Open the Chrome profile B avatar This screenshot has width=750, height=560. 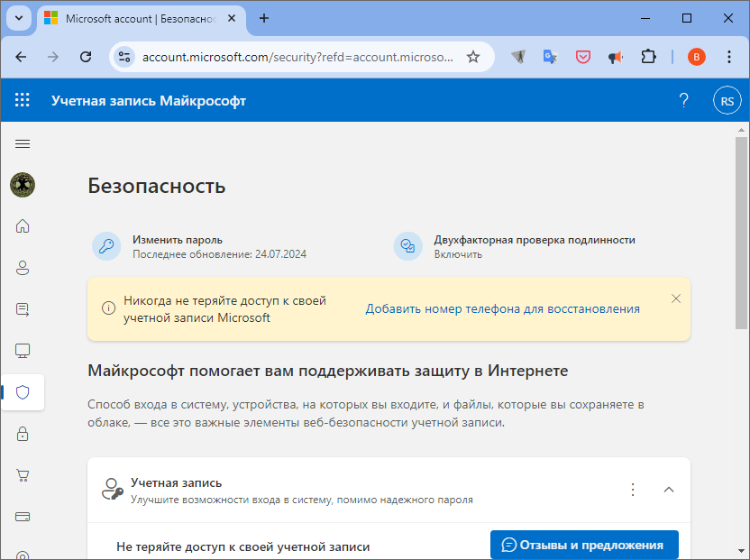pyautogui.click(x=697, y=57)
